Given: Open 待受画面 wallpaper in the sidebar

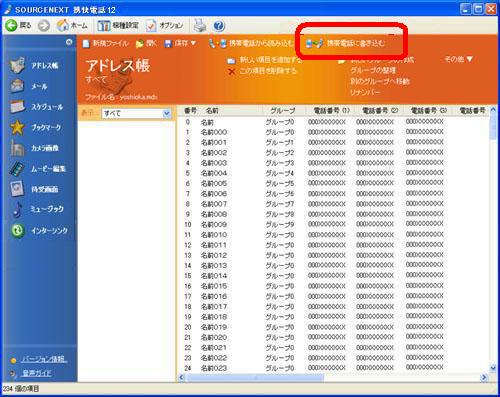Looking at the screenshot, I should point(34,189).
